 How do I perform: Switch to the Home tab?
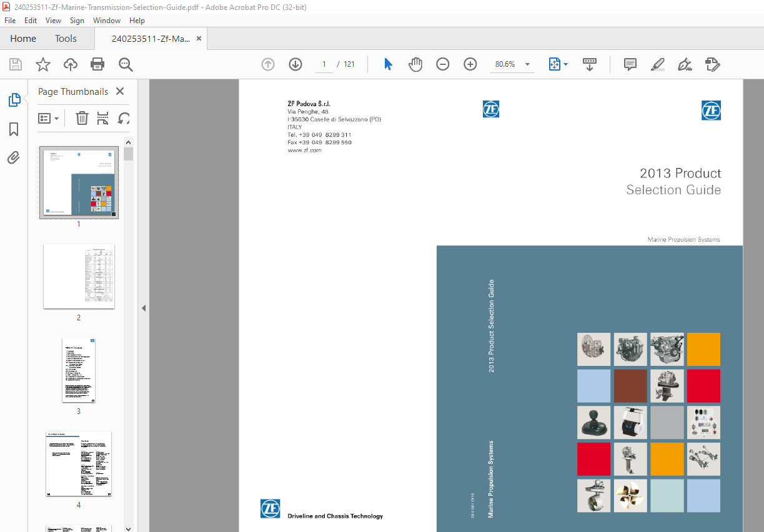click(x=23, y=39)
